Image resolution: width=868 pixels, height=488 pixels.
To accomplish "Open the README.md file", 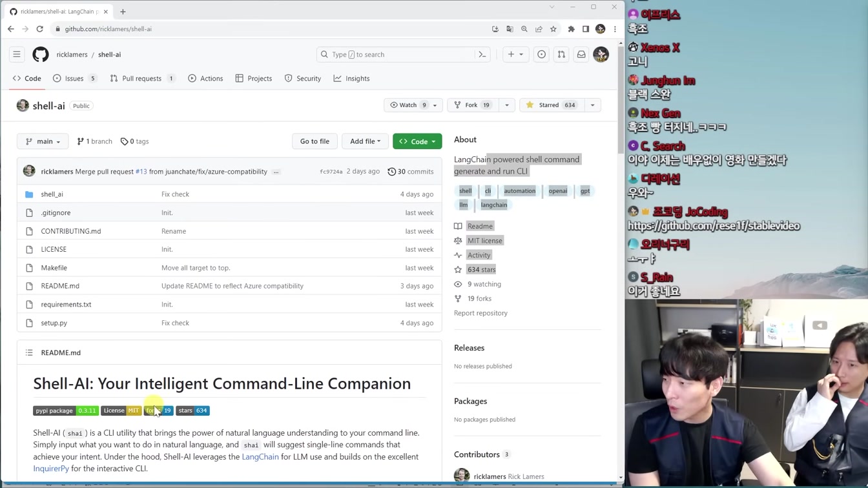I will pos(60,286).
